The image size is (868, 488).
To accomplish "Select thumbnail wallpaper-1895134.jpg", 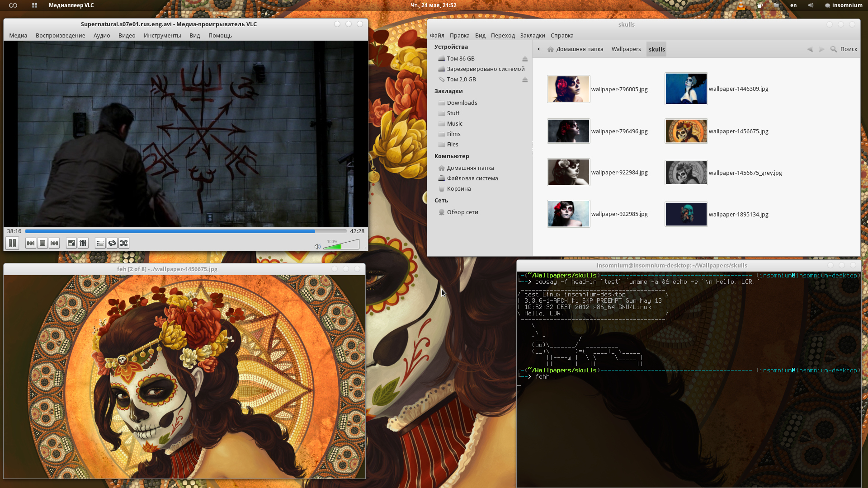I will click(686, 214).
